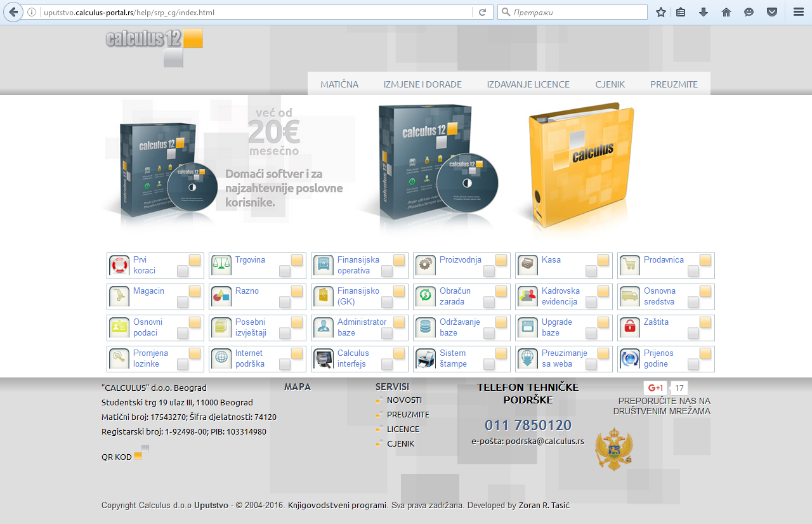Screen dimensions: 812x524
Task: Open the Trgovina scales icon
Action: click(221, 266)
